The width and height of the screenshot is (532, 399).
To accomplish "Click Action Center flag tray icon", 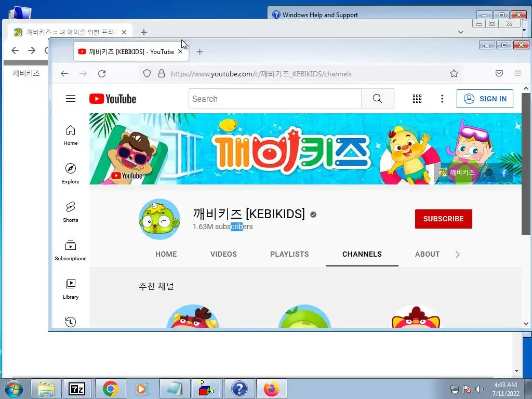I will coord(467,389).
